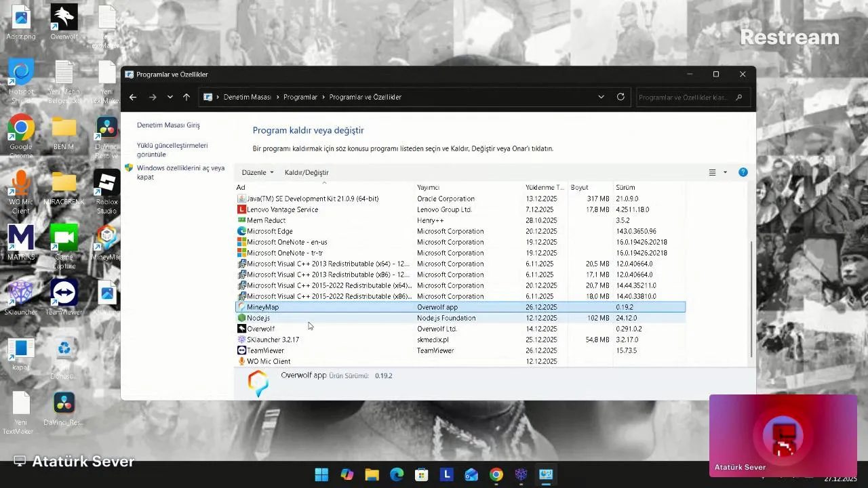Navigate to Programlar breadcrumb
Screen dimensions: 868x488
[300, 97]
